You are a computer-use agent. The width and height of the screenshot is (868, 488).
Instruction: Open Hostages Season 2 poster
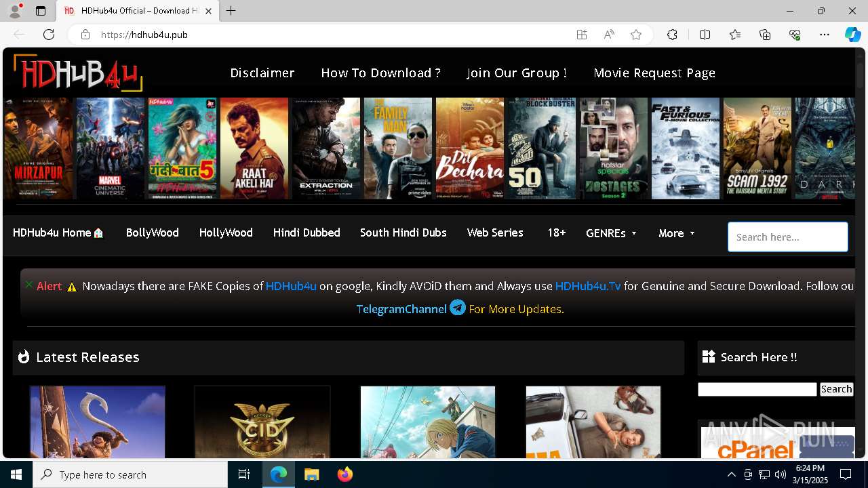point(614,148)
